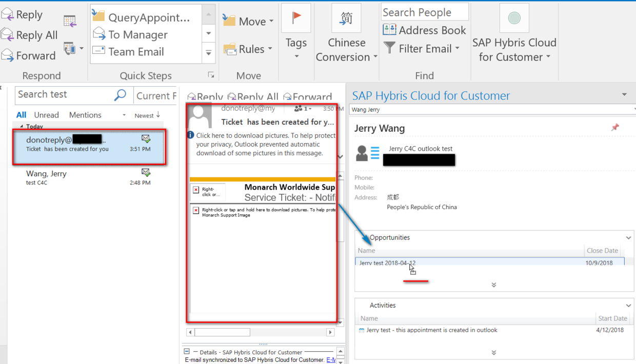
Task: Click the SAP Hybris Cloud for Customer icon
Action: point(514,18)
